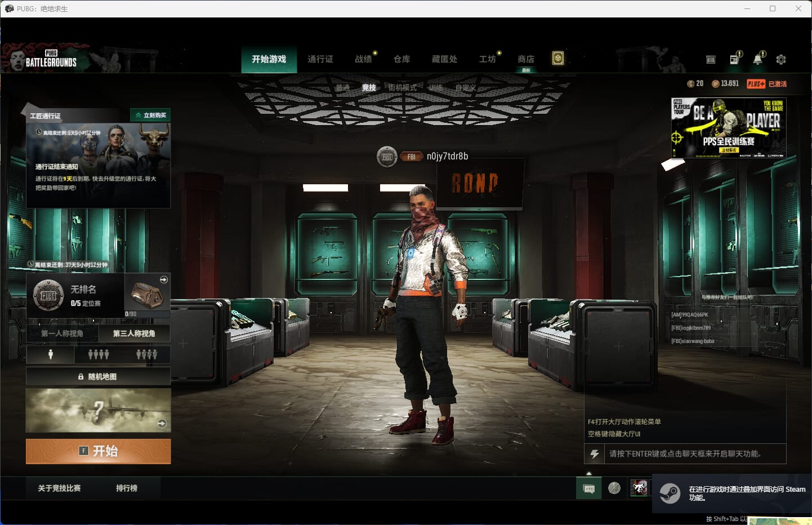This screenshot has height=525, width=812.
Task: Select the 自定义 sub-tab
Action: pos(466,87)
